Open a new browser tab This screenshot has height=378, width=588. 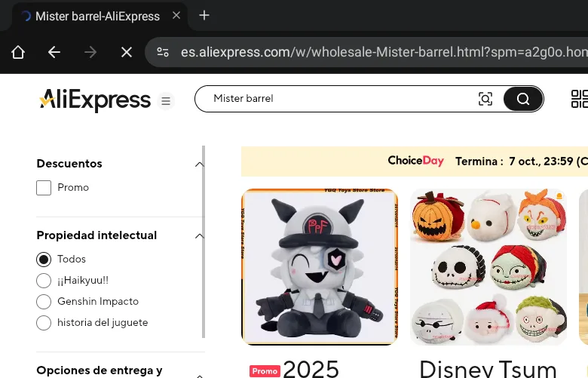(x=204, y=15)
